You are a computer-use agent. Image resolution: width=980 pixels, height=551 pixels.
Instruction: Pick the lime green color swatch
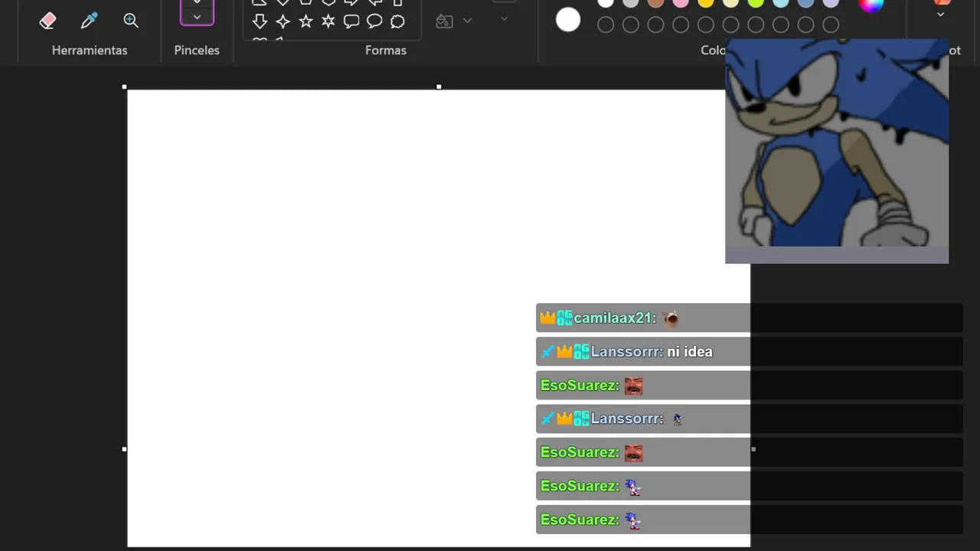click(x=756, y=2)
